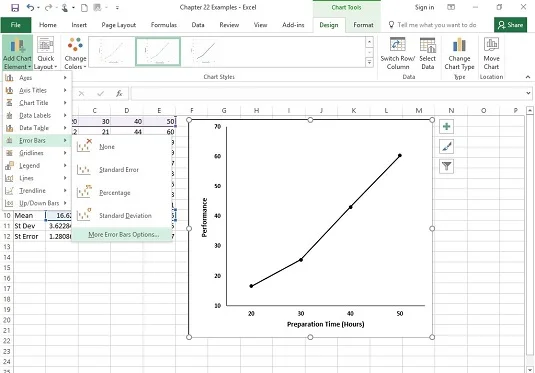
Task: Expand the formula bar chevron
Action: (x=528, y=93)
